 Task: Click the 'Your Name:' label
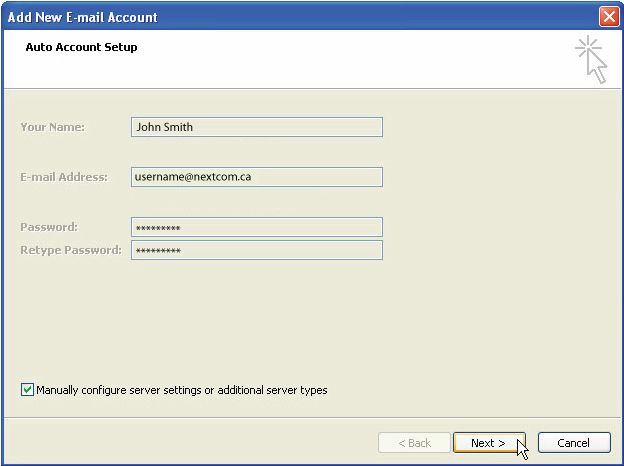pyautogui.click(x=52, y=127)
